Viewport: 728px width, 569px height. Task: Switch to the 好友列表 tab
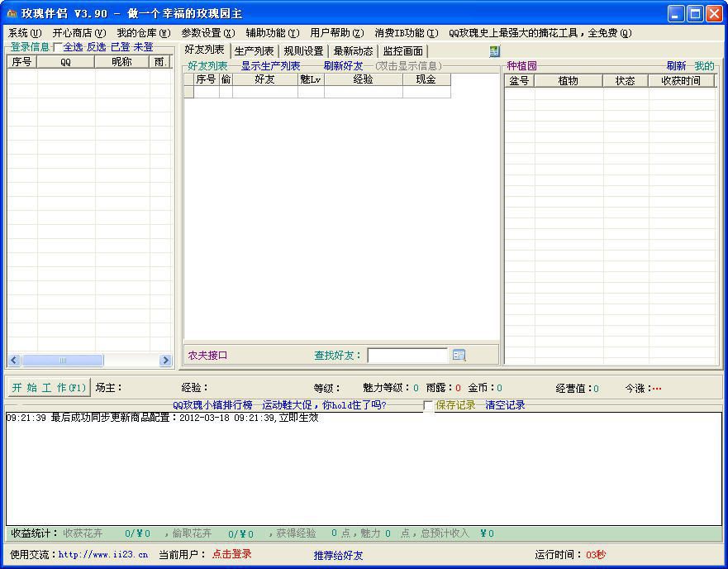coord(204,50)
